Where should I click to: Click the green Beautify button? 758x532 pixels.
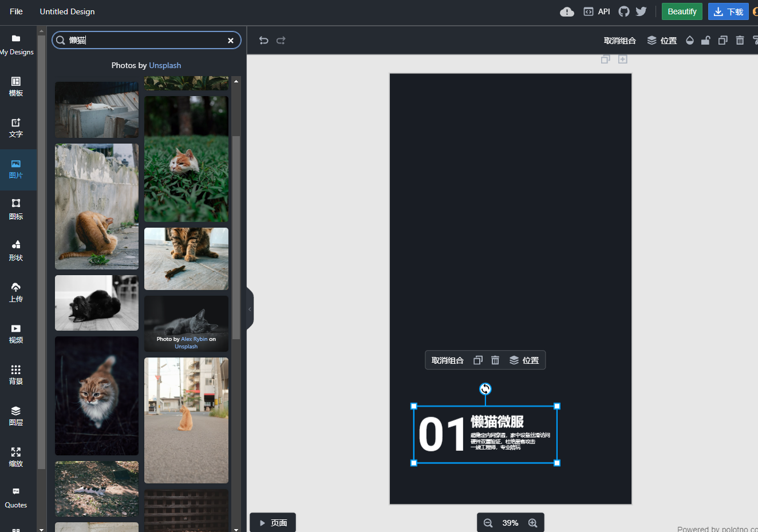682,11
